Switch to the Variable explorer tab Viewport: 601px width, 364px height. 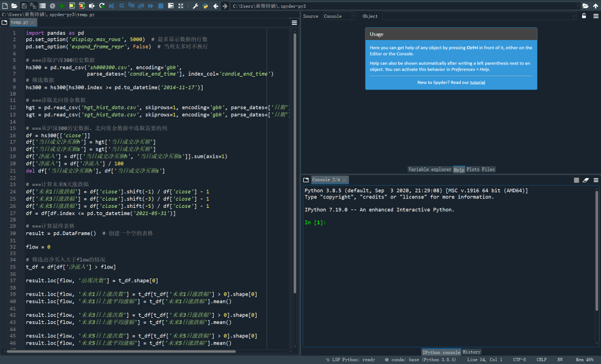429,169
